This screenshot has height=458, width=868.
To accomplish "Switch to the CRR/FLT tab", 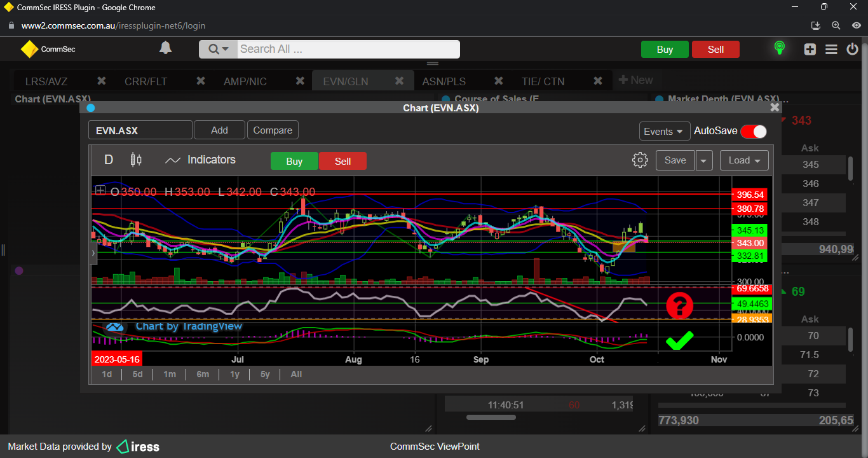I will [146, 81].
